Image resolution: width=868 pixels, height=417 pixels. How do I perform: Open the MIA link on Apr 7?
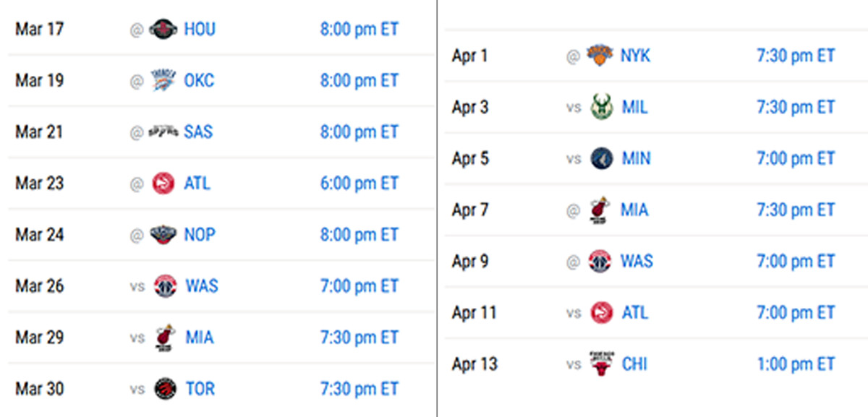pyautogui.click(x=634, y=210)
